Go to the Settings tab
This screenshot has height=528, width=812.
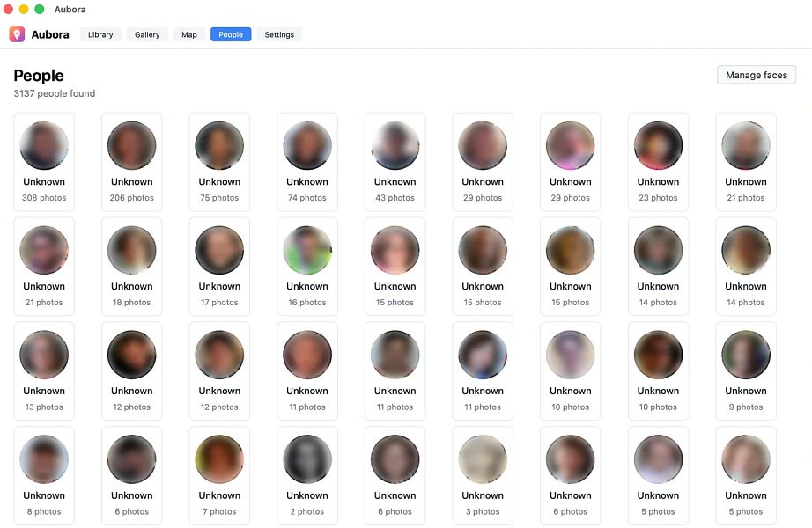click(x=279, y=34)
